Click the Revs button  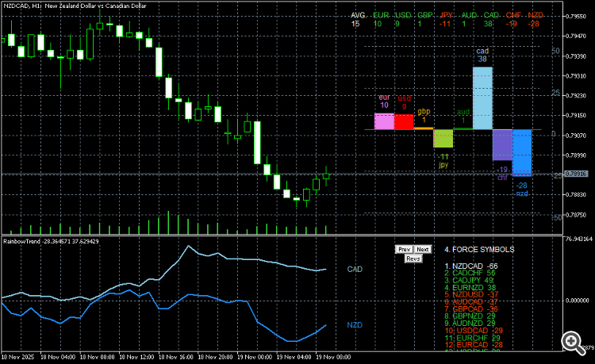[x=413, y=259]
